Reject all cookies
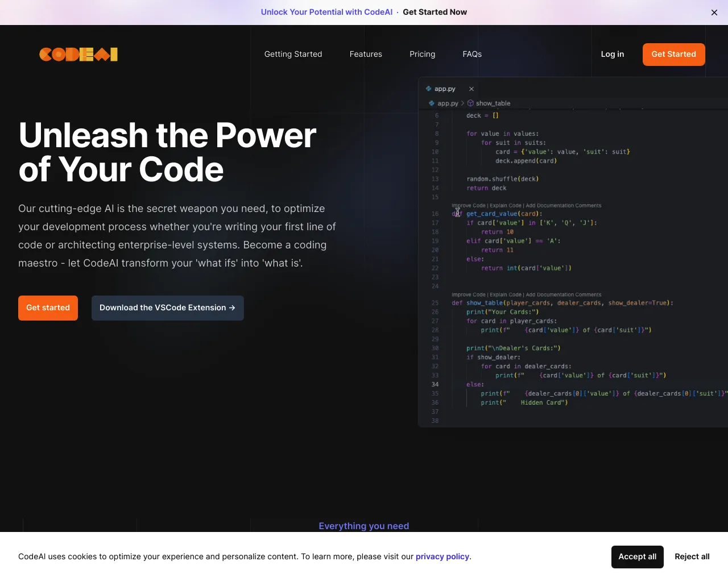This screenshot has height=582, width=728. pyautogui.click(x=692, y=557)
